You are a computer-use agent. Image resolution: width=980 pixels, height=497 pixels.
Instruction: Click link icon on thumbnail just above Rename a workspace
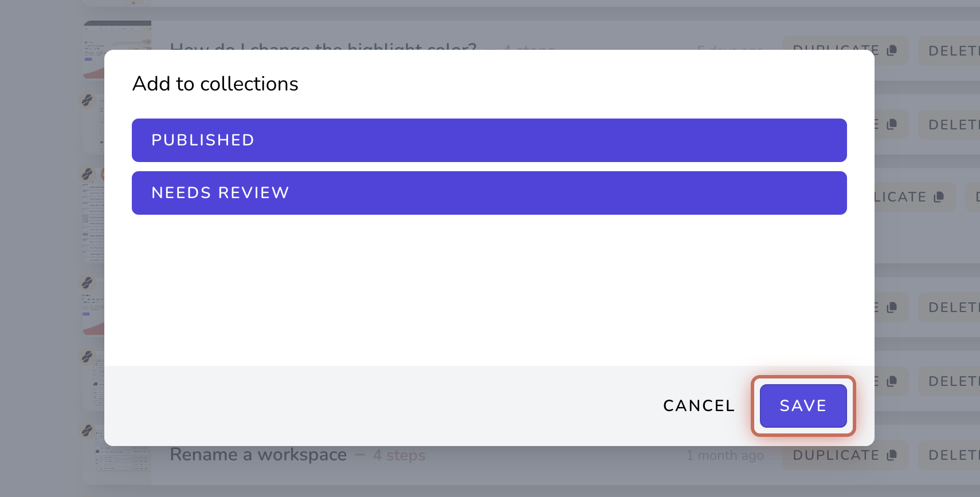[87, 356]
